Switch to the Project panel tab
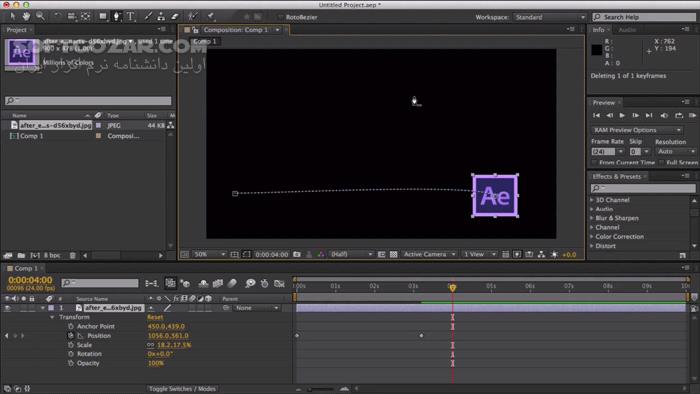Viewport: 700px width, 394px height. click(17, 30)
